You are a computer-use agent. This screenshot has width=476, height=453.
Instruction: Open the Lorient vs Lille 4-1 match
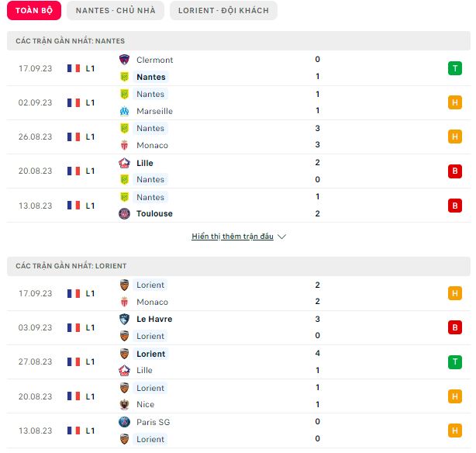(239, 361)
